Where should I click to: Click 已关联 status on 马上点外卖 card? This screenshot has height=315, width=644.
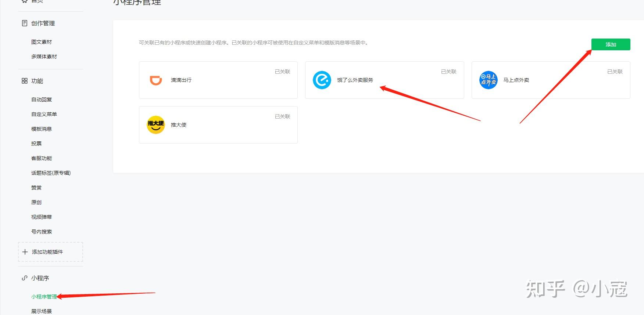coord(615,72)
